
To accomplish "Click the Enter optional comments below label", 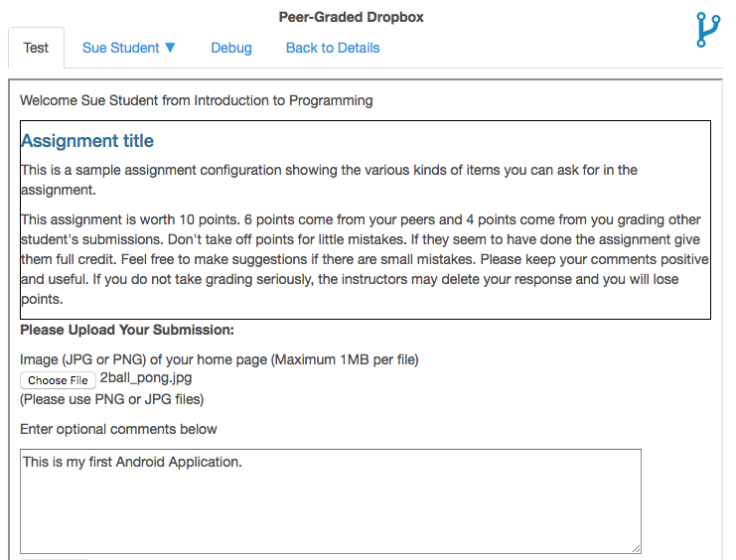I will pyautogui.click(x=118, y=429).
